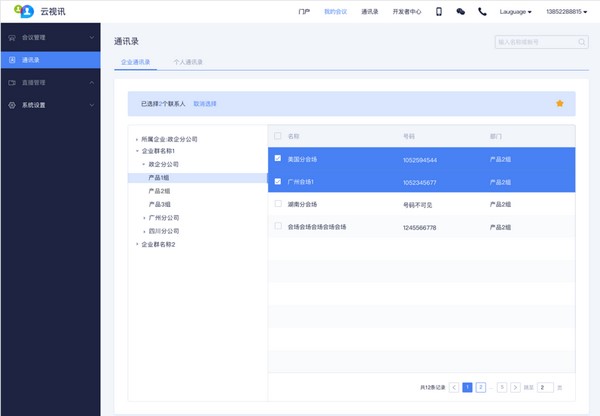Click the telephone handset icon in header

pos(482,12)
